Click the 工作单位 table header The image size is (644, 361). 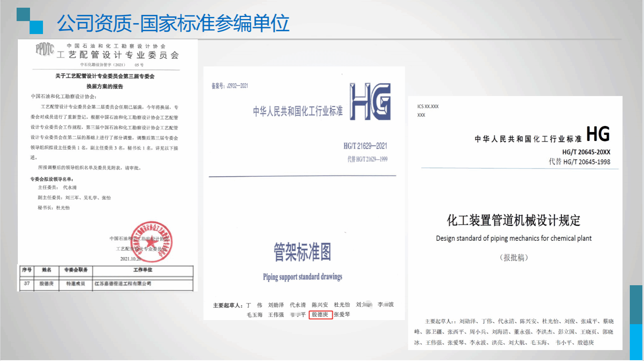coord(143,270)
